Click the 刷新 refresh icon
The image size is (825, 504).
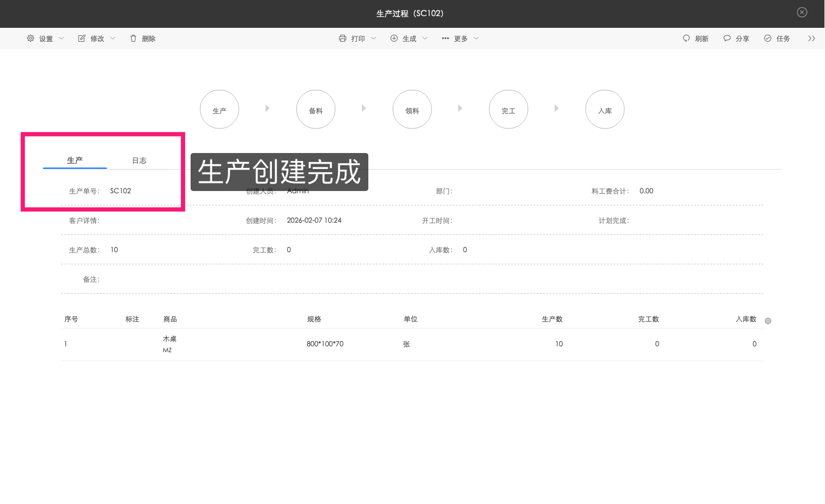[686, 38]
